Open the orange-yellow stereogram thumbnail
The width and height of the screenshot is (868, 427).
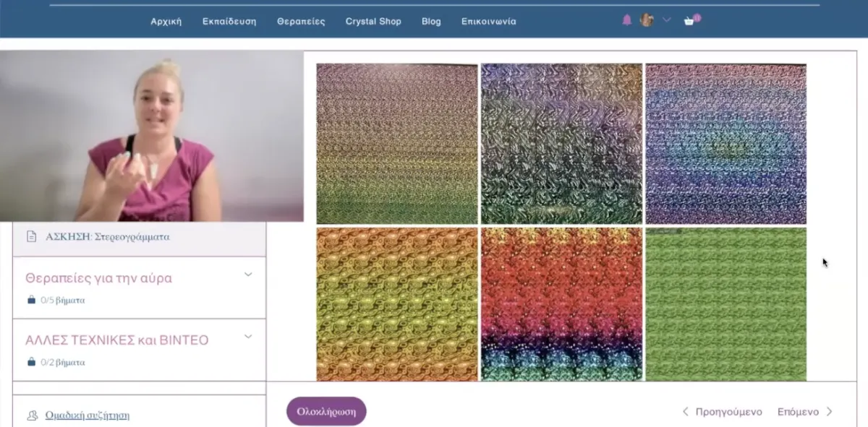pyautogui.click(x=397, y=304)
